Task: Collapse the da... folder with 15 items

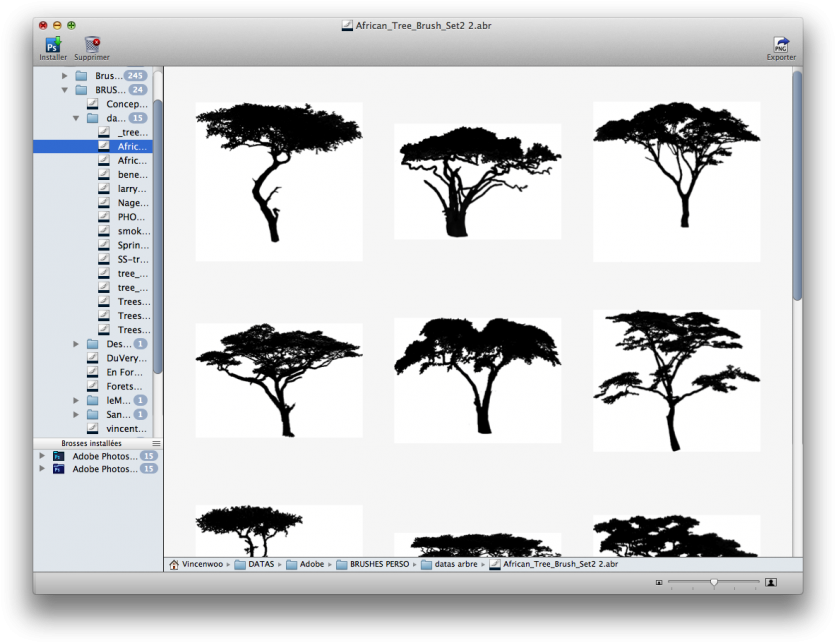Action: click(x=76, y=118)
